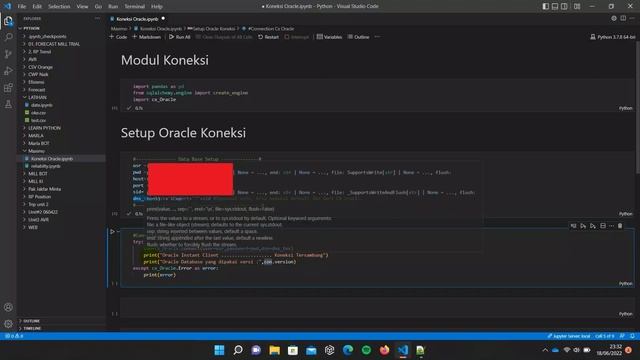This screenshot has width=640, height=360.
Task: Restart the notebook kernel
Action: pyautogui.click(x=268, y=37)
